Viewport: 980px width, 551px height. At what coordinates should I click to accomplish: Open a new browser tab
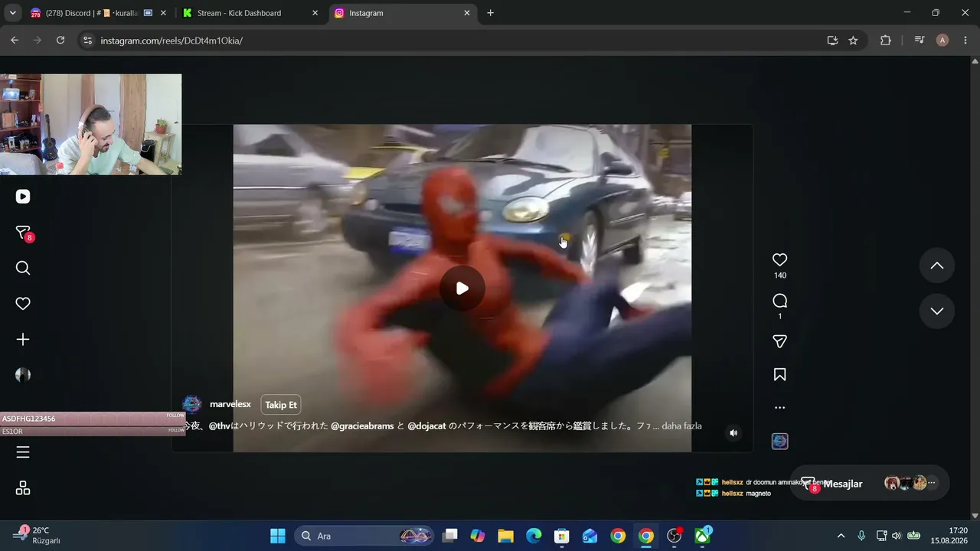click(491, 13)
